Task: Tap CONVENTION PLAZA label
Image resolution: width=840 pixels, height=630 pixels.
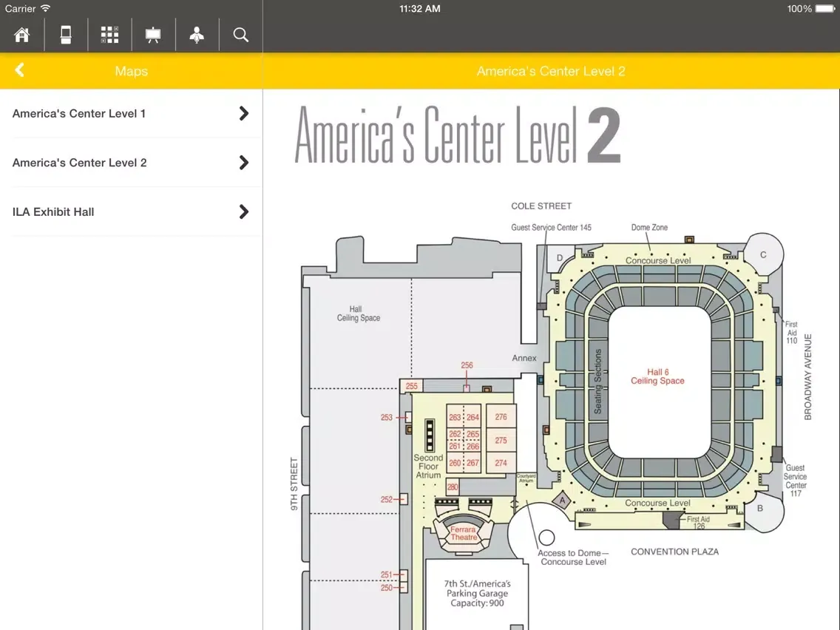Action: (x=674, y=552)
